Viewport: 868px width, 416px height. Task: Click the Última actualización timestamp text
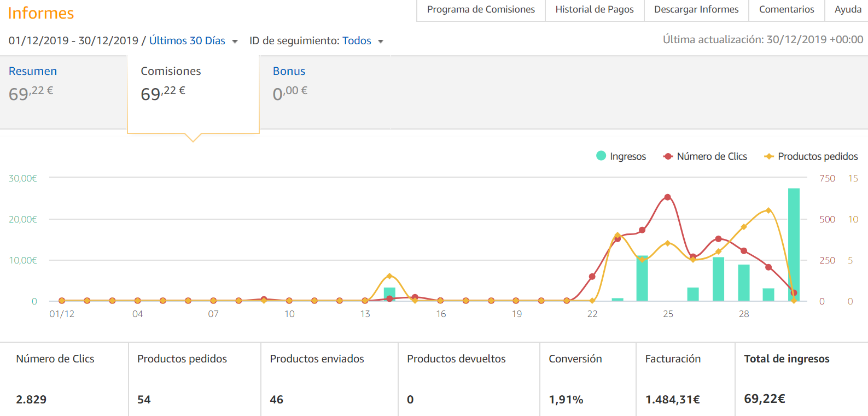[x=763, y=39]
